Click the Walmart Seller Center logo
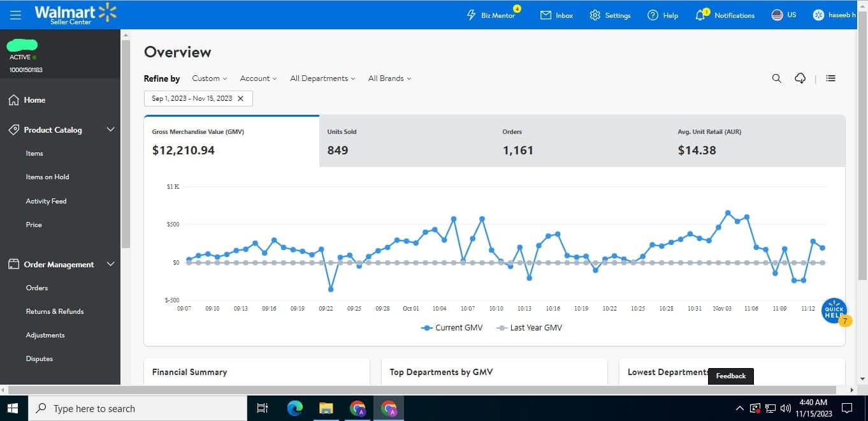Viewport: 868px width, 421px height. click(75, 14)
